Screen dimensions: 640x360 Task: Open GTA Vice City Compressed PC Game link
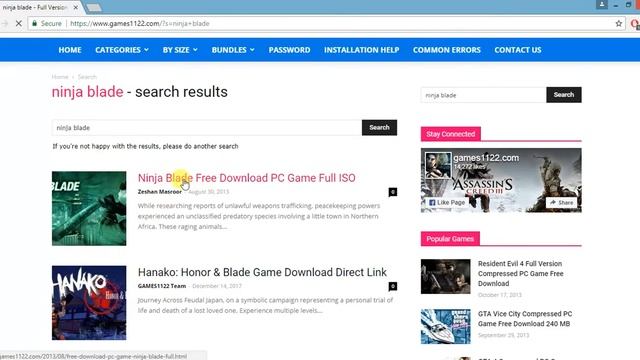(525, 319)
